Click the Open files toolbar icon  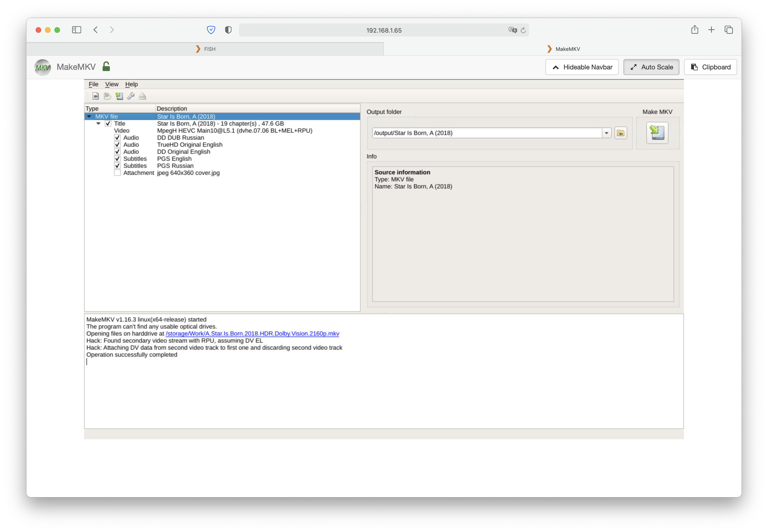[96, 96]
